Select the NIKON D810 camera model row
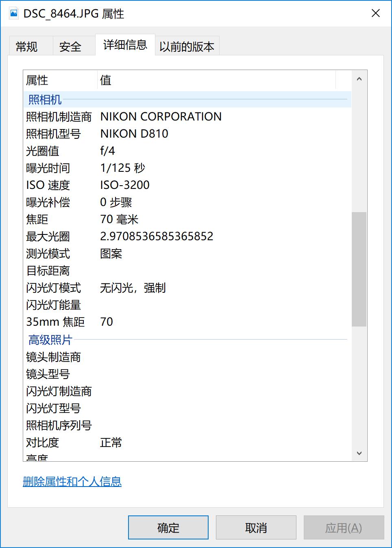 pyautogui.click(x=134, y=134)
